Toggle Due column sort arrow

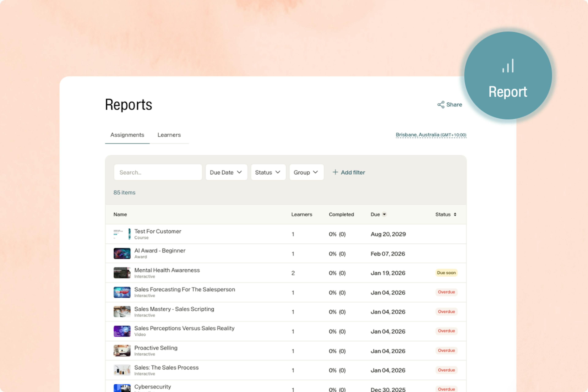pos(384,214)
